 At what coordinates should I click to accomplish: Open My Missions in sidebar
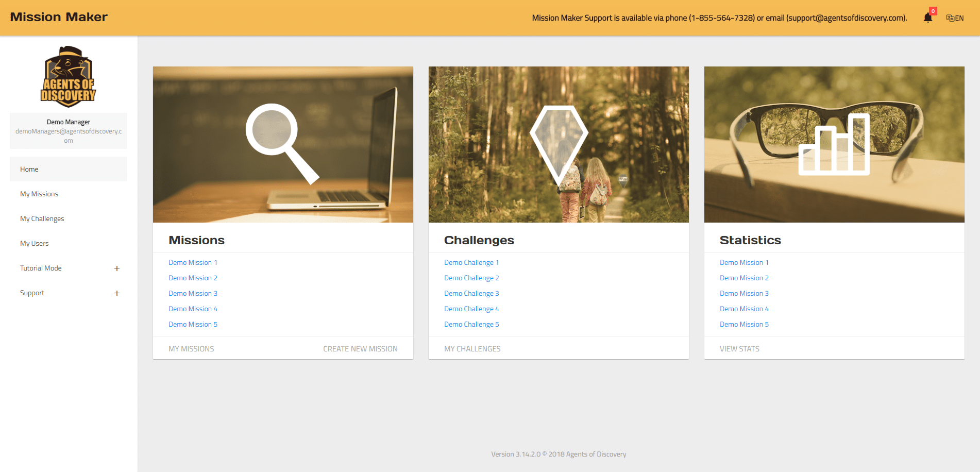pyautogui.click(x=39, y=194)
